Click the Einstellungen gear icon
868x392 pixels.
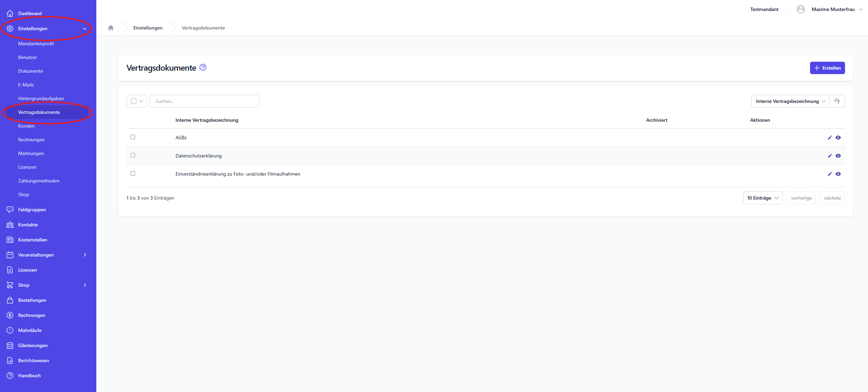click(10, 28)
